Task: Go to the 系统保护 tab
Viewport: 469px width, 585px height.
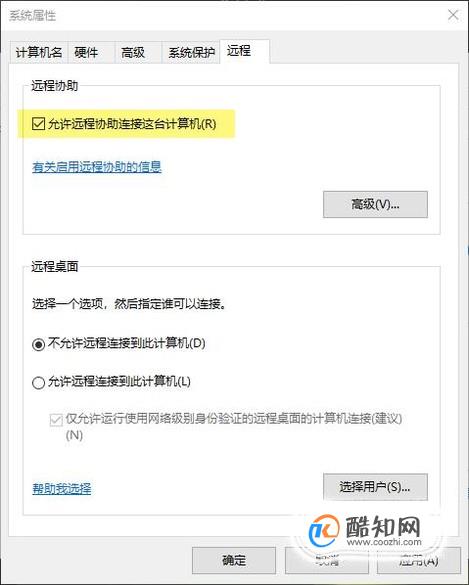Action: point(191,53)
